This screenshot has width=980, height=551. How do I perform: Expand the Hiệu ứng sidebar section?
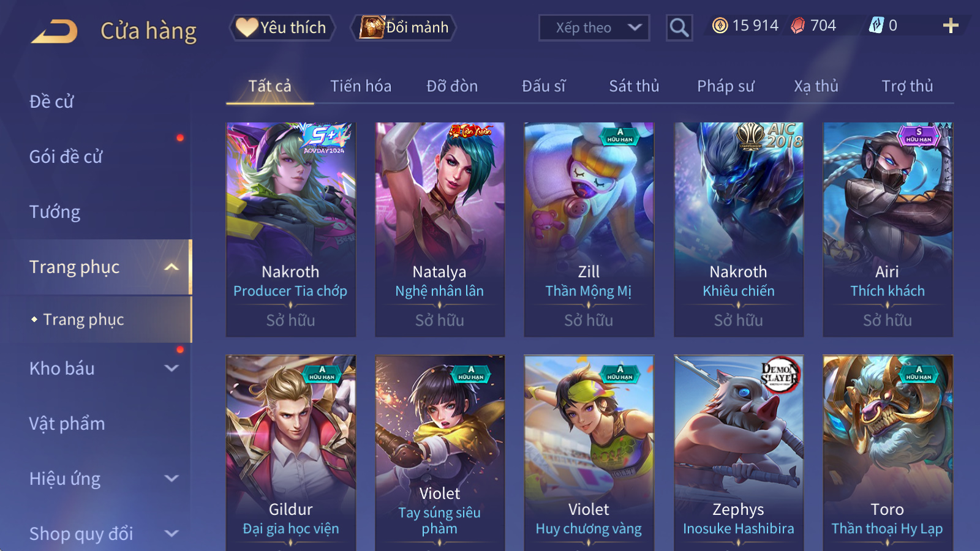172,479
